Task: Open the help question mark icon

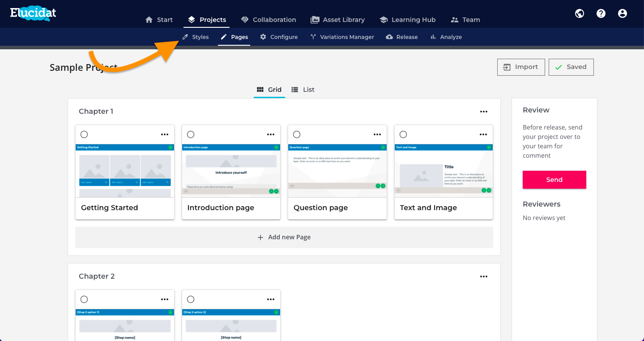Action: [x=601, y=13]
